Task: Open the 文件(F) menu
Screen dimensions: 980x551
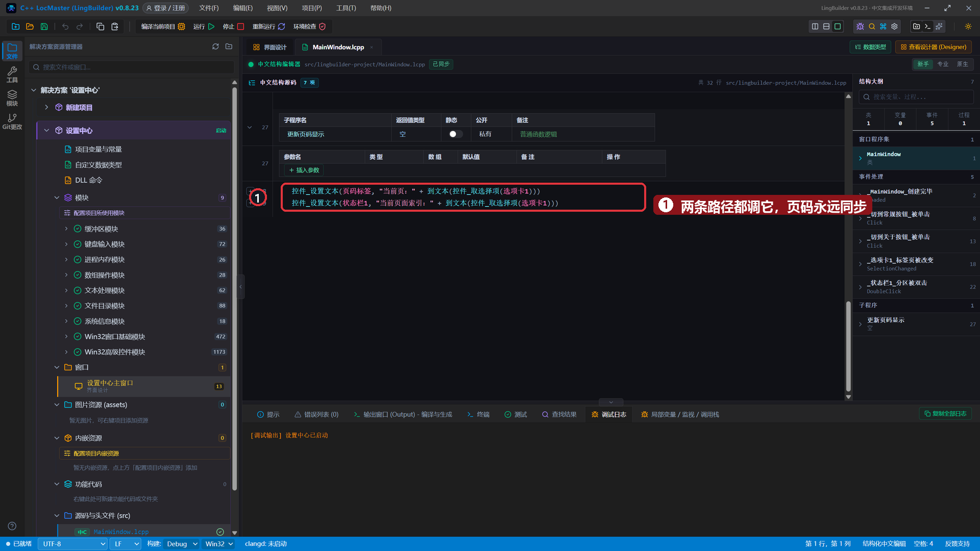Action: (209, 8)
